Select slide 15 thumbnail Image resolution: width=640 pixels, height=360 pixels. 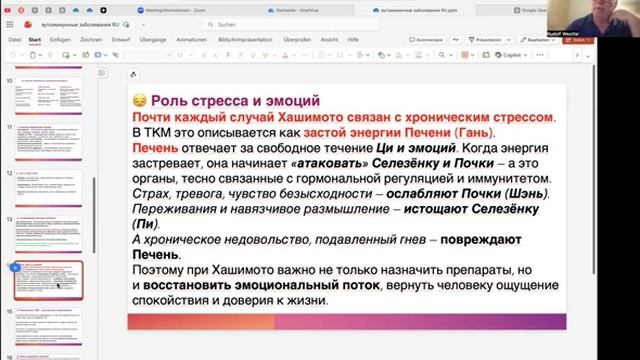pyautogui.click(x=48, y=326)
